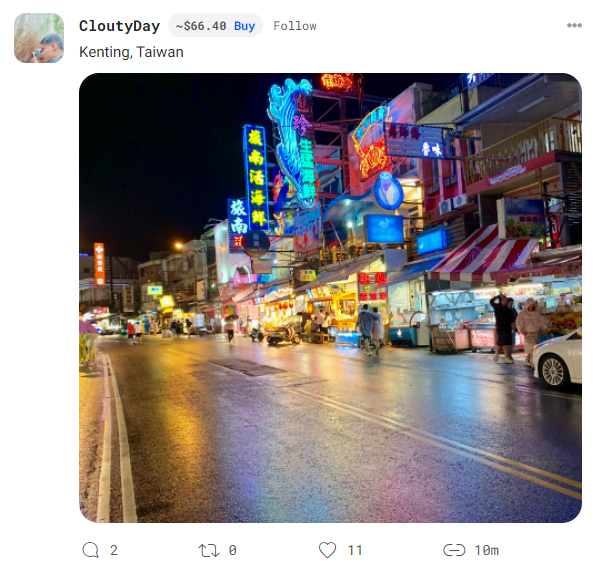
Task: Click the Kenting, Taiwan post text
Action: click(x=131, y=52)
